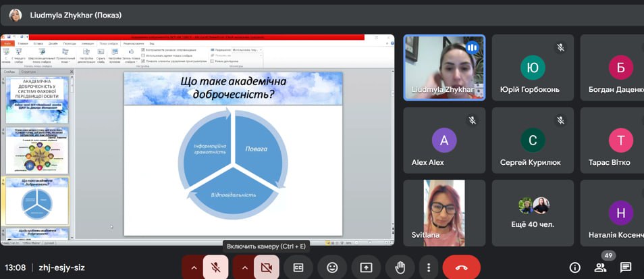
Task: Toggle show media controls checkbox
Action: 143,61
